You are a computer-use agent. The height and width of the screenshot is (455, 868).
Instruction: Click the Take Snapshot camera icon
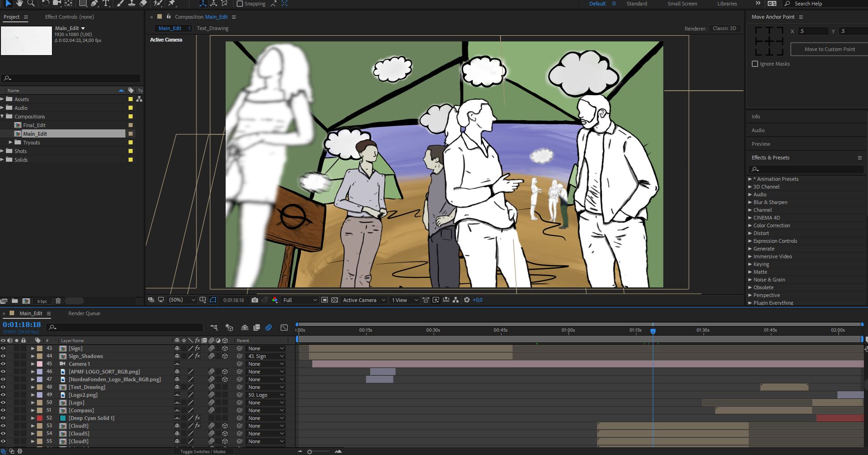255,300
